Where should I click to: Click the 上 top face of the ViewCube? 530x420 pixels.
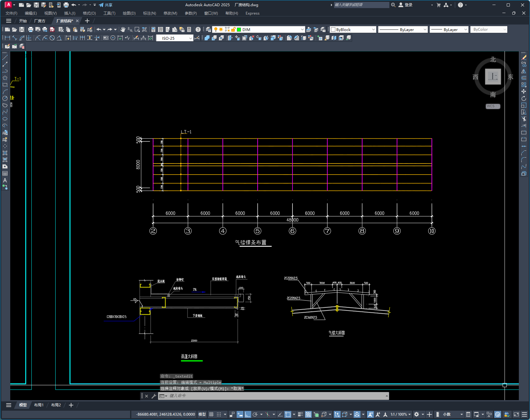493,76
